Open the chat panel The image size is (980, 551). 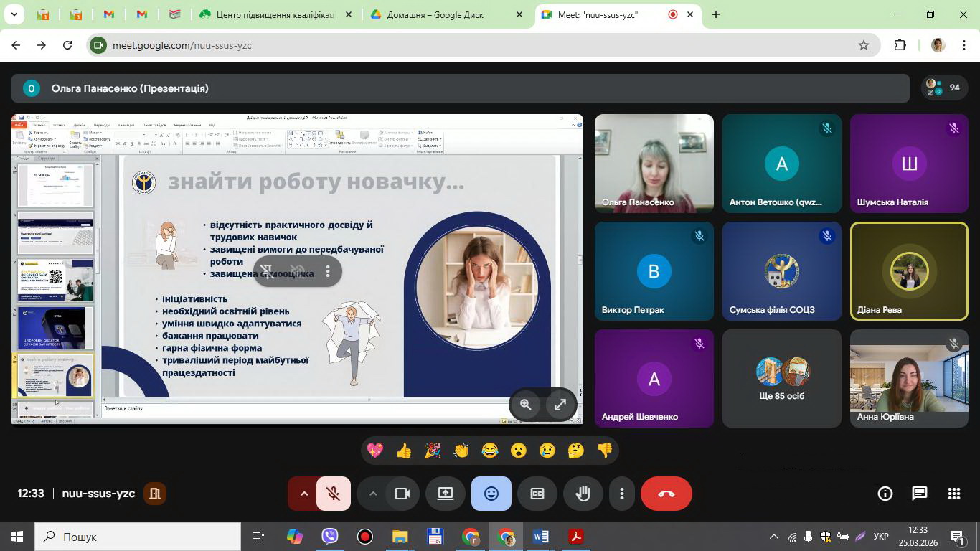[x=919, y=494]
